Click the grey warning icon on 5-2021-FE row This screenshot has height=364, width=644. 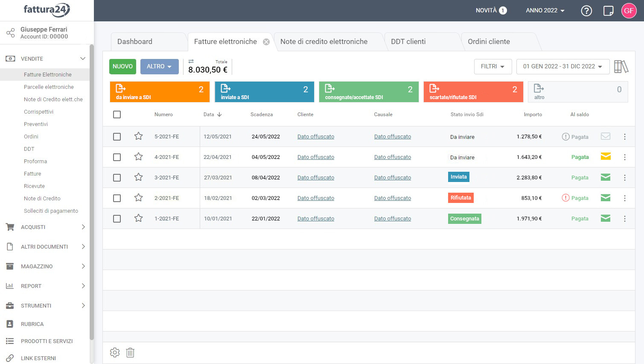click(565, 137)
